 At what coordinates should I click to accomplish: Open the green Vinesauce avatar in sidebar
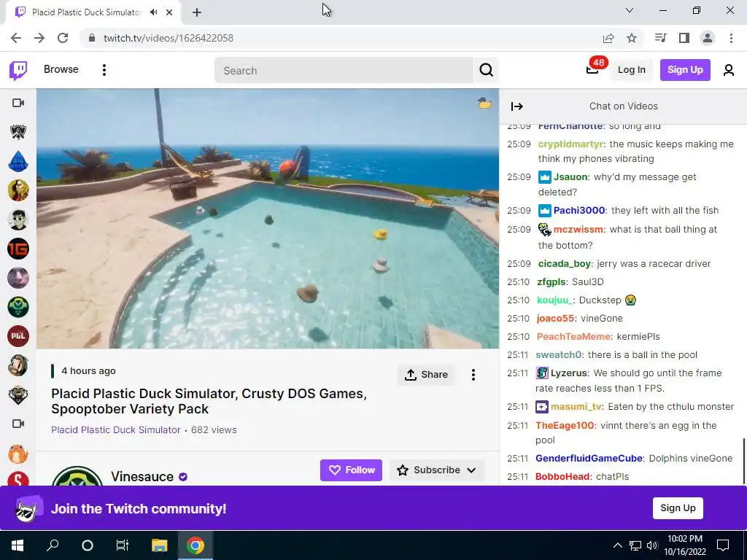click(x=18, y=307)
